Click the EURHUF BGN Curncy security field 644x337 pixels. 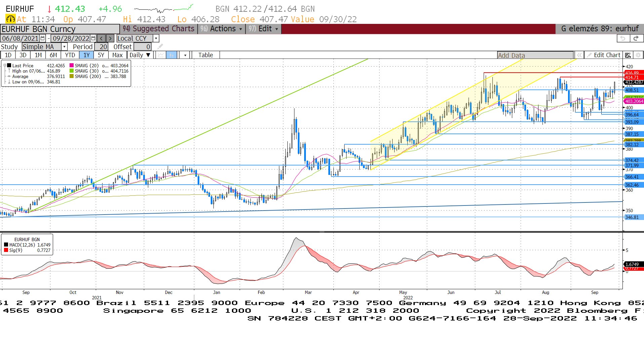(x=60, y=29)
